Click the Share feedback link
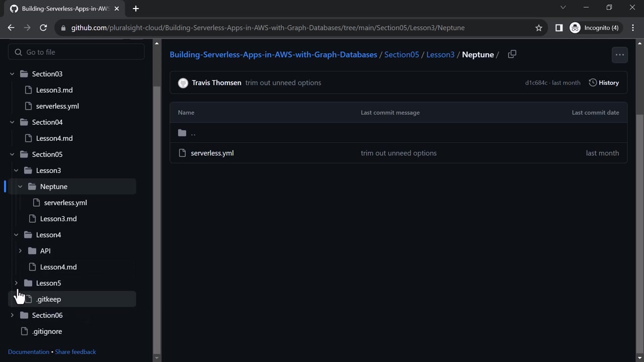The height and width of the screenshot is (362, 644). 75,352
